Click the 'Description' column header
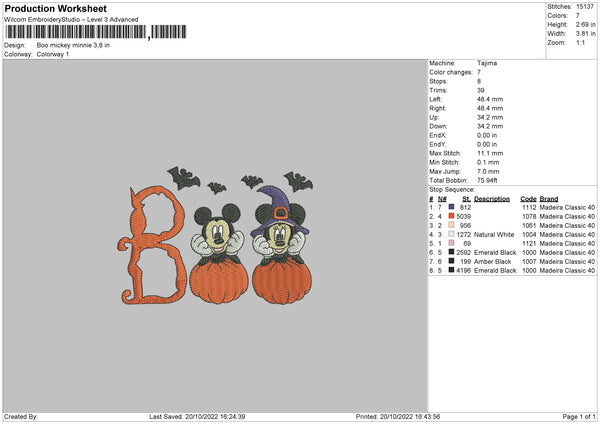 click(x=492, y=199)
